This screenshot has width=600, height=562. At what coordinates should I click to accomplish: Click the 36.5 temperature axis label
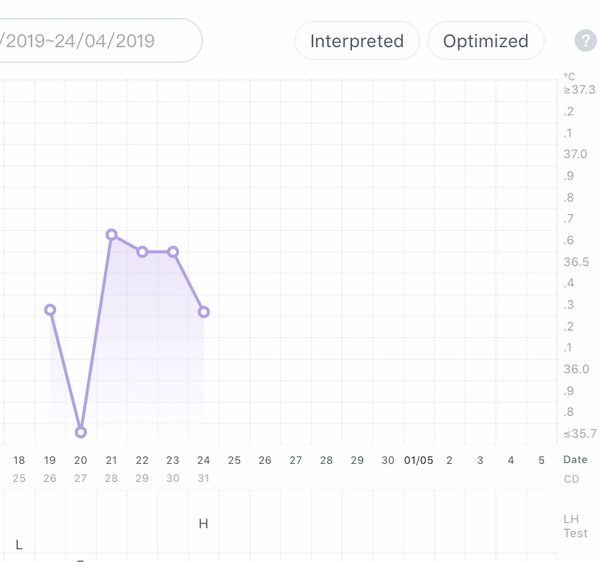tap(575, 262)
